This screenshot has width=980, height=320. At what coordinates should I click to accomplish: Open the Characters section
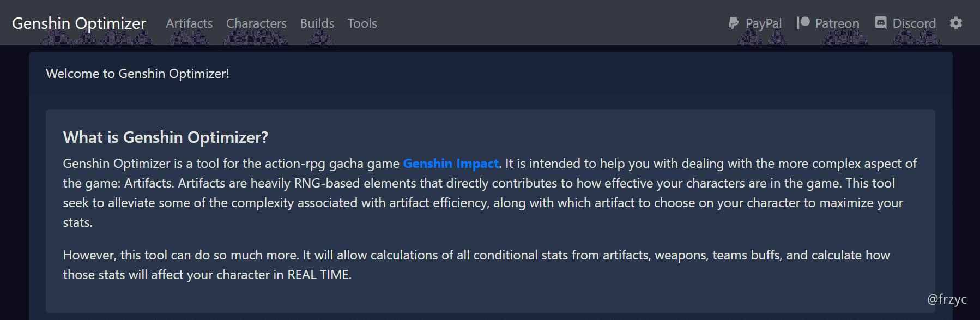click(x=256, y=23)
